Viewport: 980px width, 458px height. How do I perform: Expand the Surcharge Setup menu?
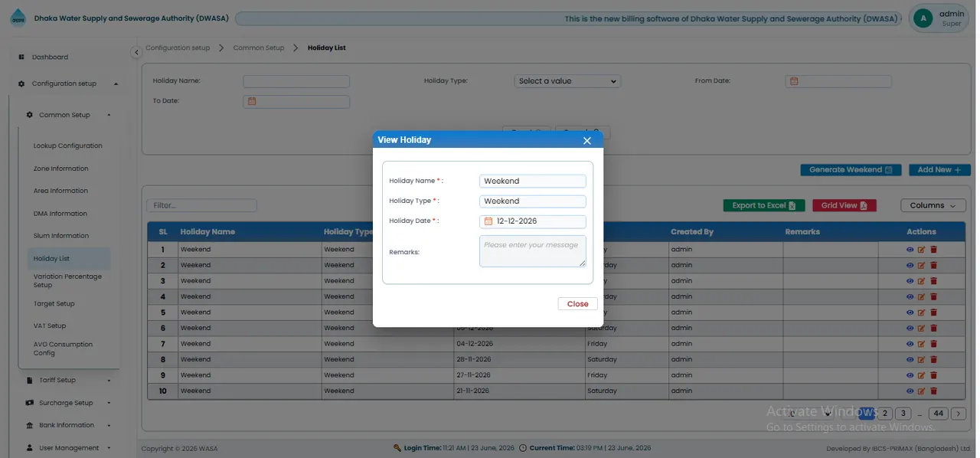[x=68, y=403]
